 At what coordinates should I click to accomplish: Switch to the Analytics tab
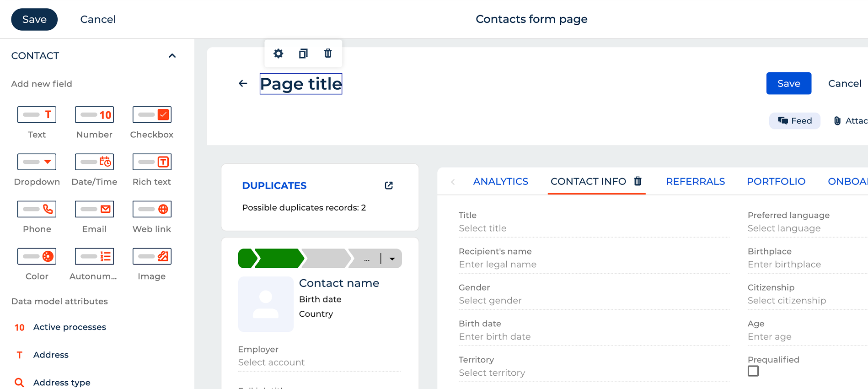click(x=500, y=182)
